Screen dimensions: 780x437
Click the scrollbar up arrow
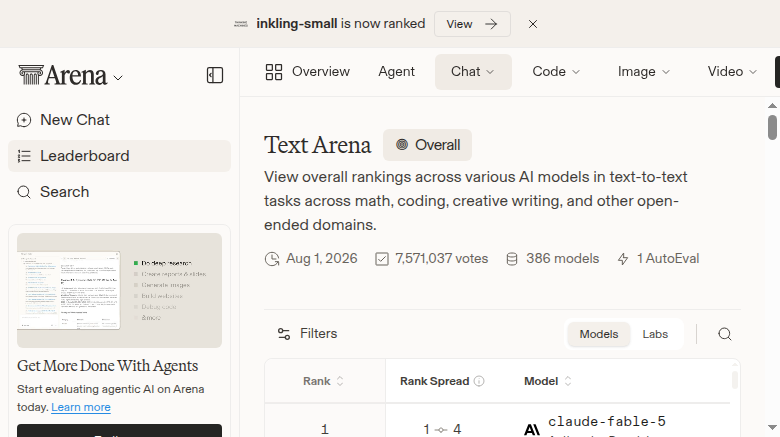click(x=772, y=106)
